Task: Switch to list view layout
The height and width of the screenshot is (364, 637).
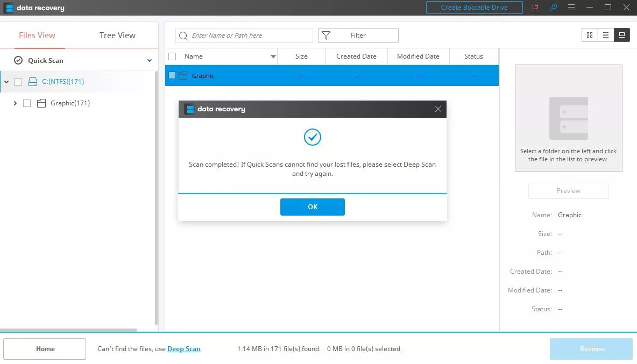Action: click(606, 35)
